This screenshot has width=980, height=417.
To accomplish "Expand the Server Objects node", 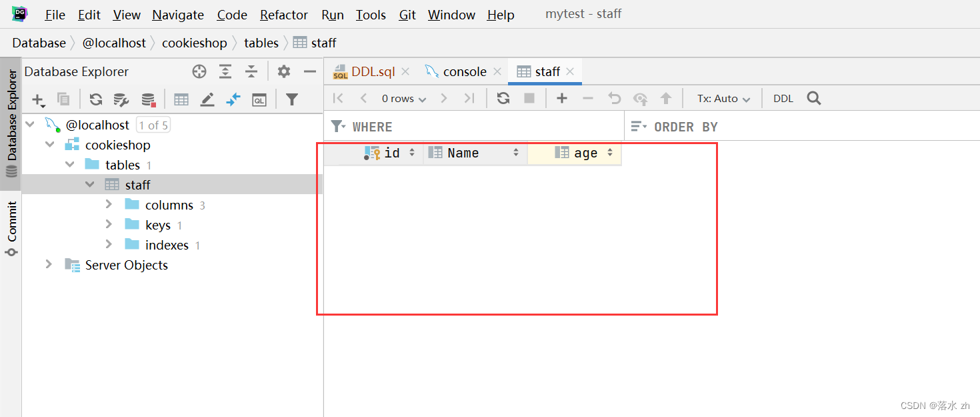I will click(49, 264).
